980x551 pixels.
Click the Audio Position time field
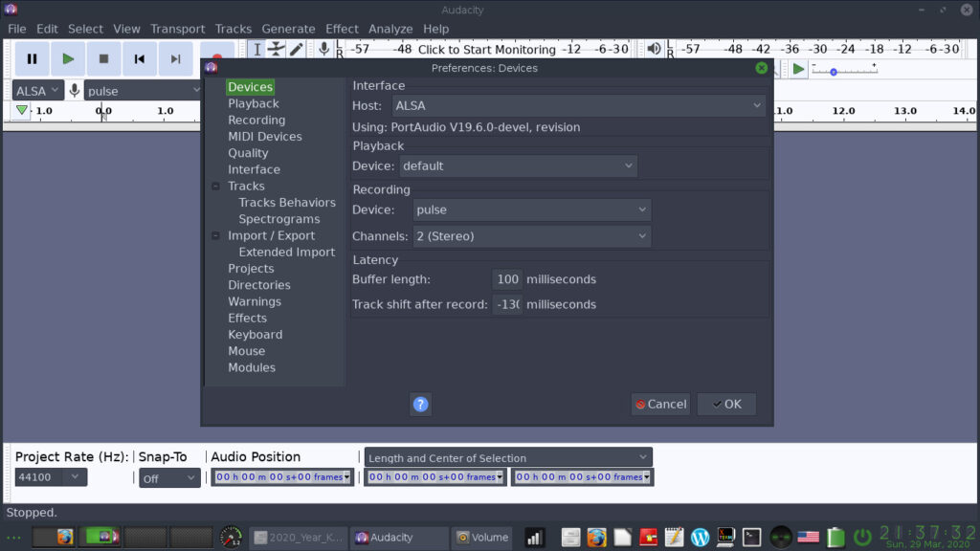(282, 477)
